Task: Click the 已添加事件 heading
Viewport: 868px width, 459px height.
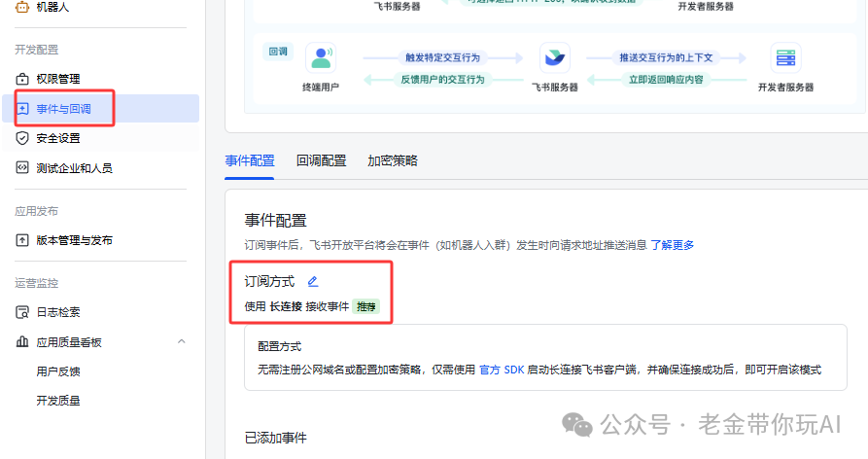Action: (x=276, y=438)
